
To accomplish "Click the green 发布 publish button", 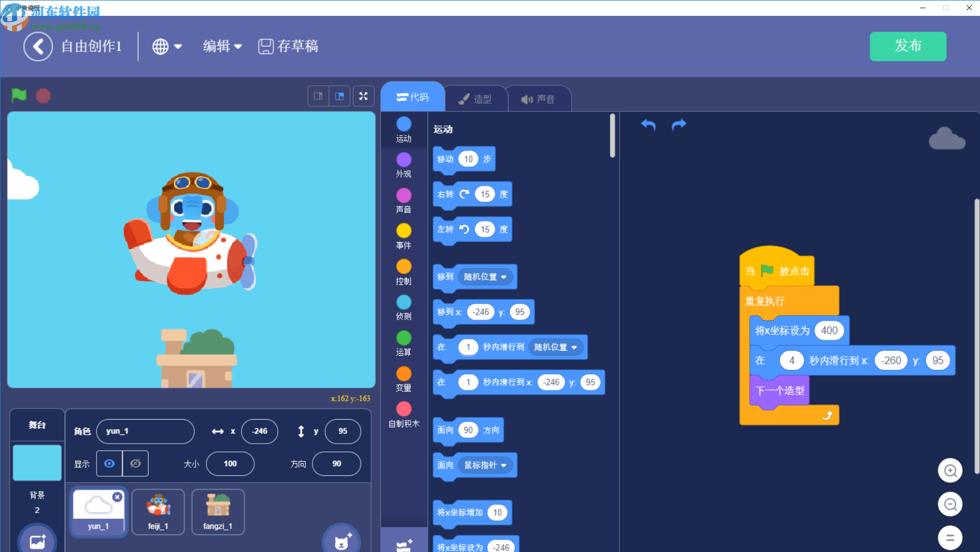I will tap(907, 47).
